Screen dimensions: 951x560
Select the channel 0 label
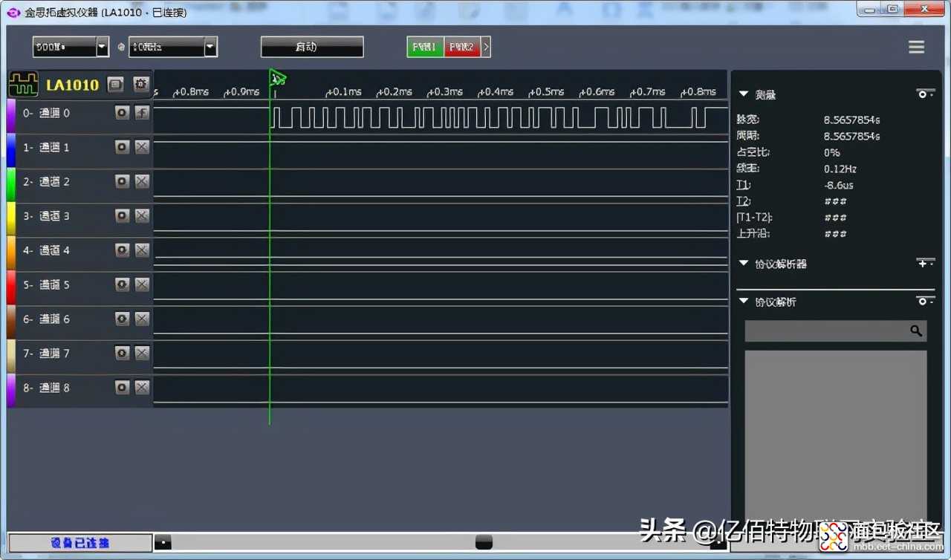pos(46,113)
